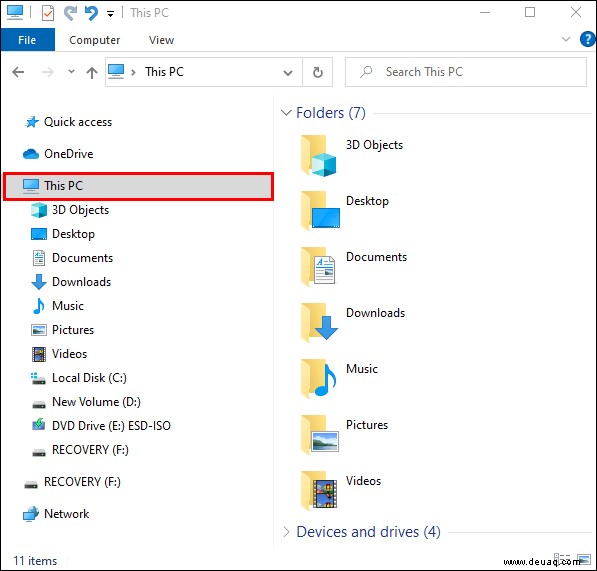Open the address bar history dropdown
The width and height of the screenshot is (597, 571).
pos(288,72)
